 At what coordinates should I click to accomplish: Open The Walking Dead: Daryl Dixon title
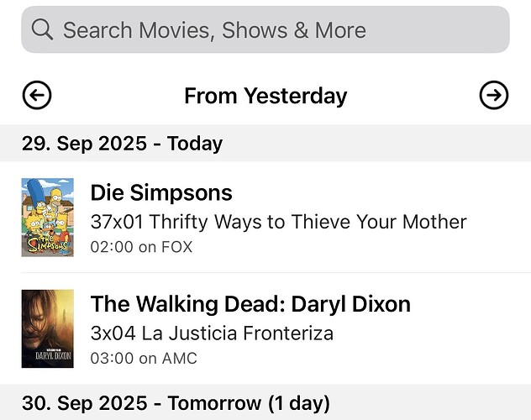tap(250, 303)
